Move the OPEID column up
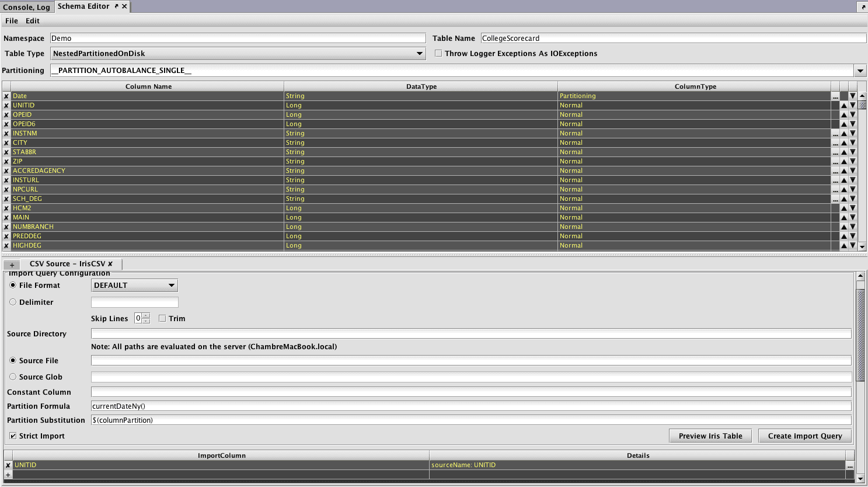868x487 pixels. tap(843, 115)
